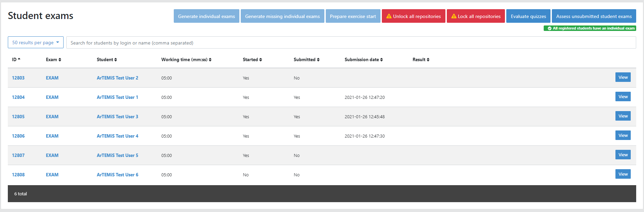Screen dimensions: 644x212
Task: Open EXAM link in row 12808
Action: 52,175
